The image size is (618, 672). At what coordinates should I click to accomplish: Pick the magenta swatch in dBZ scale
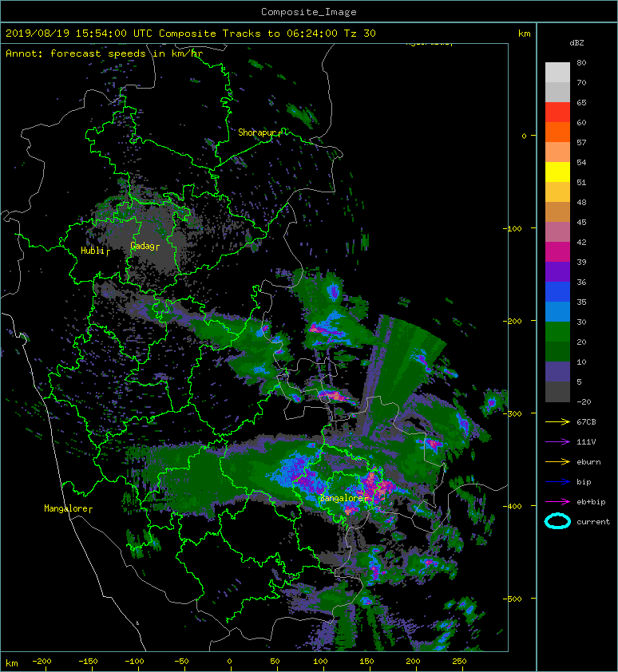point(557,252)
